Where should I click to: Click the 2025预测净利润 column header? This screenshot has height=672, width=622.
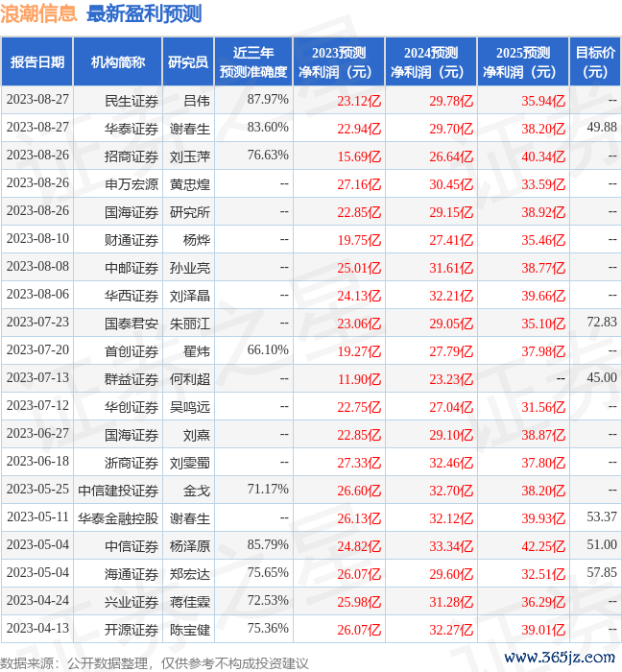523,62
